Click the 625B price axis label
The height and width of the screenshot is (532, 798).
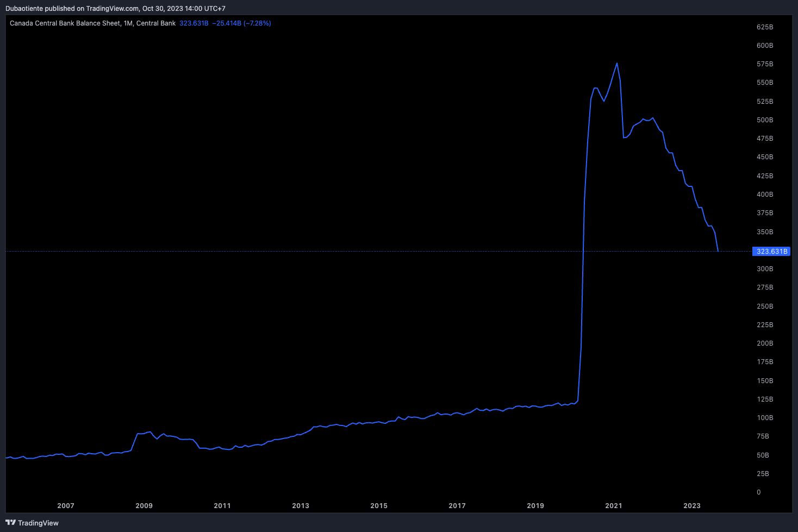coord(765,27)
